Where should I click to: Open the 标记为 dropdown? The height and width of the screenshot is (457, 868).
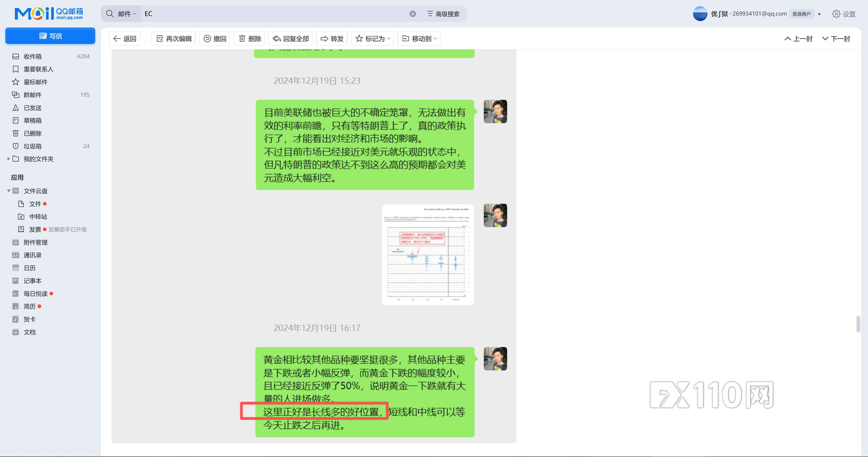point(373,39)
